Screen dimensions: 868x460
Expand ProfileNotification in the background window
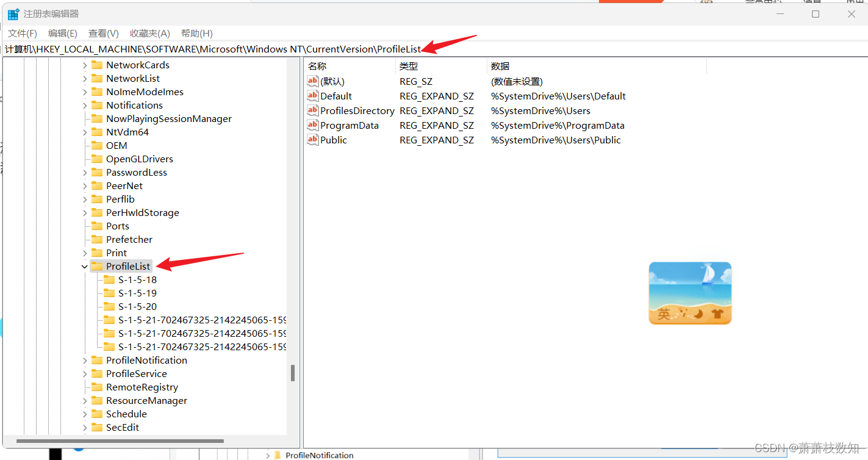268,456
